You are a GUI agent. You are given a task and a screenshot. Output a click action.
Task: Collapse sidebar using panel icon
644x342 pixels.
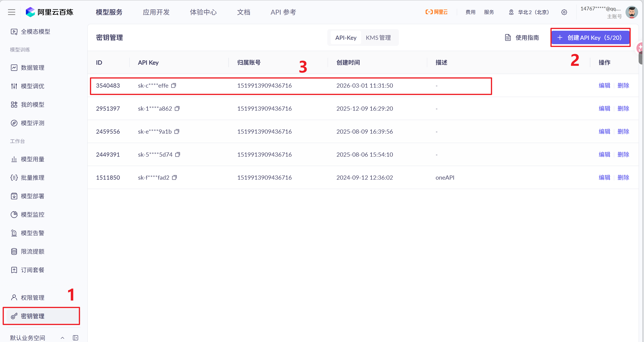[x=75, y=337]
